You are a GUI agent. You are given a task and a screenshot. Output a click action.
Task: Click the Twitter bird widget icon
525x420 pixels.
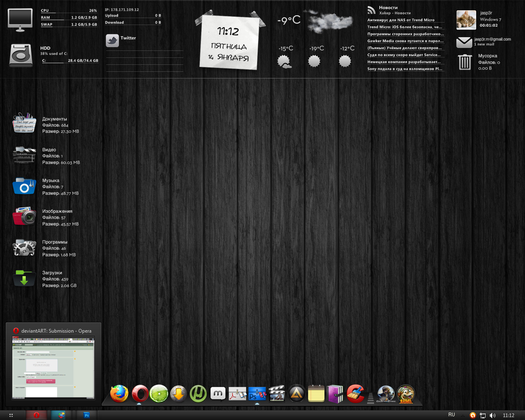pyautogui.click(x=112, y=40)
